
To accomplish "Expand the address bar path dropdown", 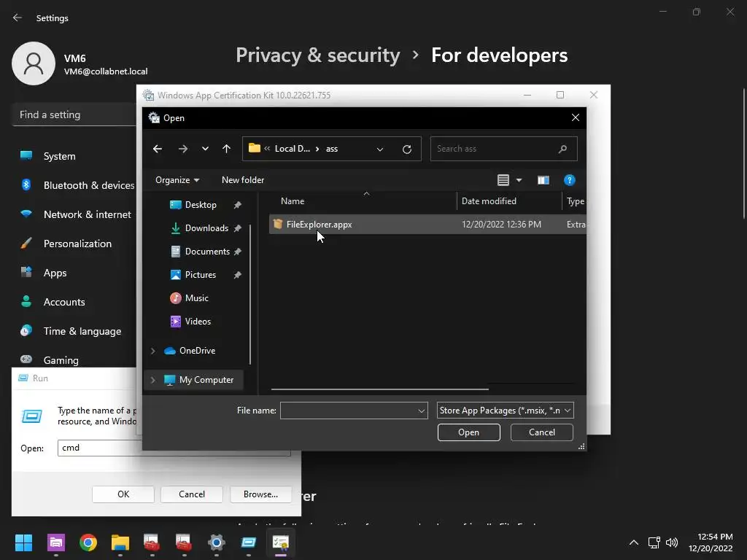I will (379, 149).
